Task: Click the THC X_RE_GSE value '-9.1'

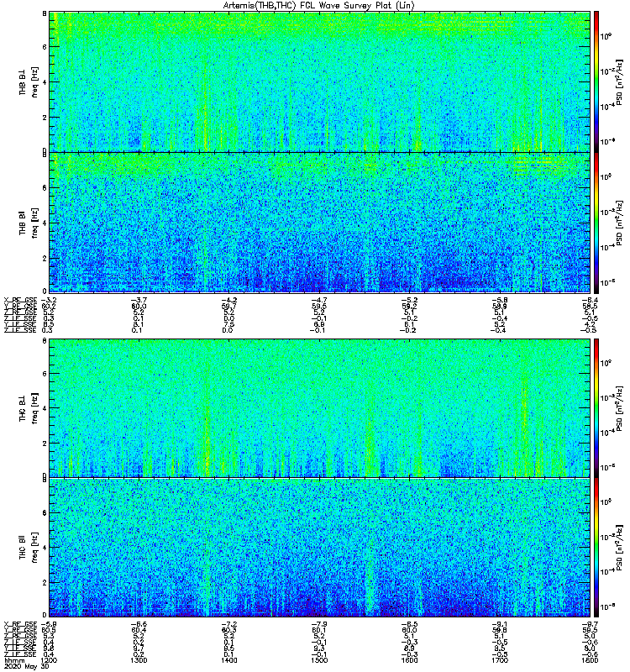Action: pyautogui.click(x=500, y=624)
